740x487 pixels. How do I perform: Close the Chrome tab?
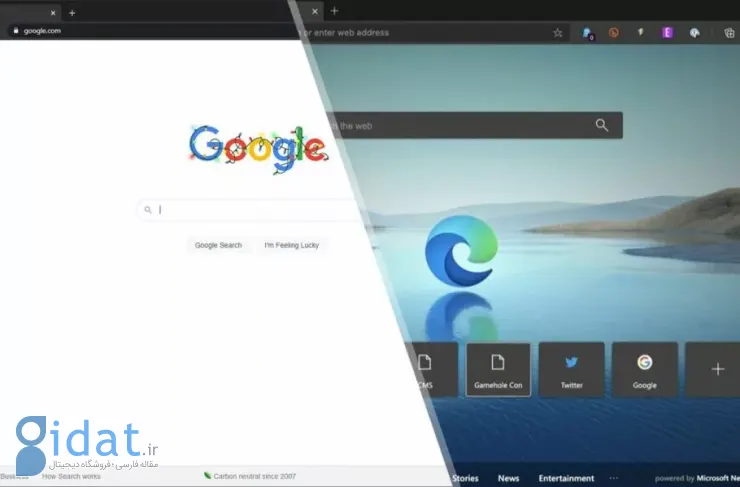[53, 13]
